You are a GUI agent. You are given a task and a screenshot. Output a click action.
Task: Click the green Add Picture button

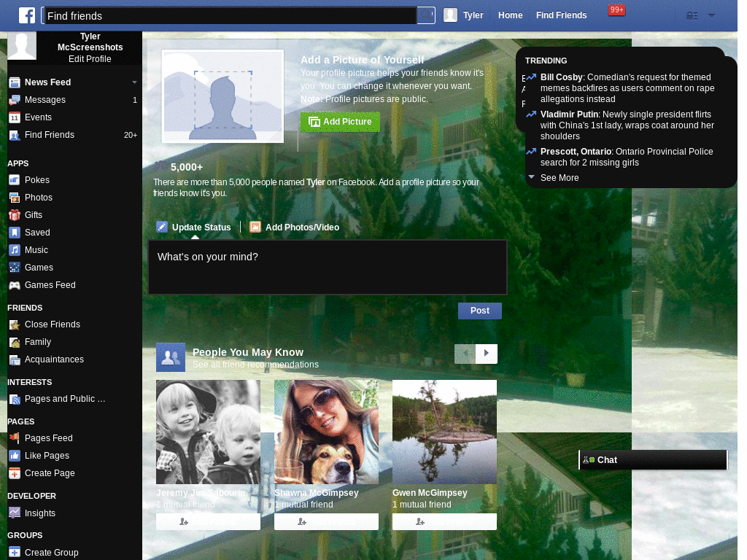coord(340,122)
